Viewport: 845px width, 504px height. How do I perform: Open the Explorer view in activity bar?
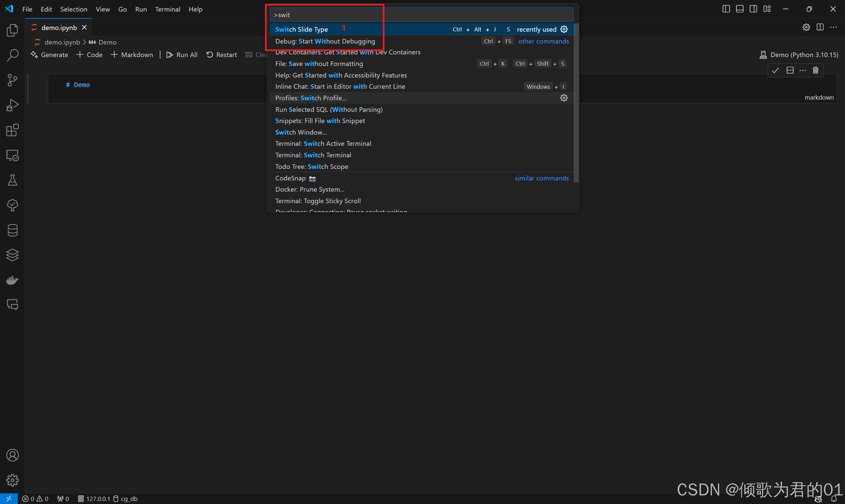click(x=13, y=30)
